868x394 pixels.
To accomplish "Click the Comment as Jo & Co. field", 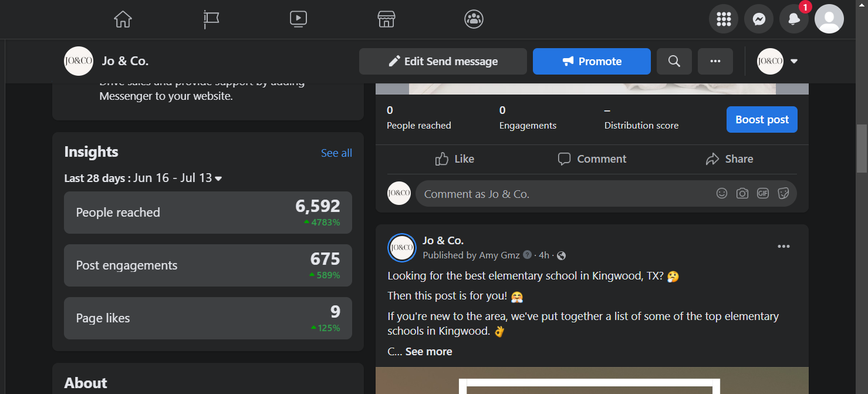I will [606, 193].
